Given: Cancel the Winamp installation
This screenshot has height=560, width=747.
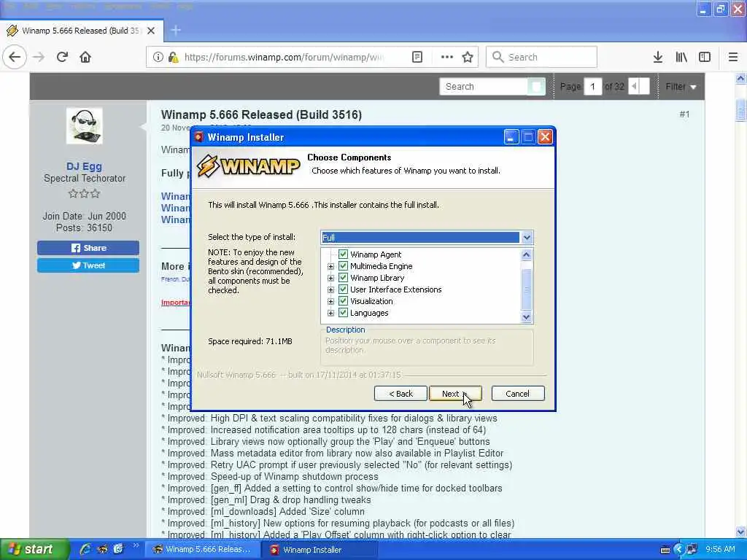Looking at the screenshot, I should (518, 394).
